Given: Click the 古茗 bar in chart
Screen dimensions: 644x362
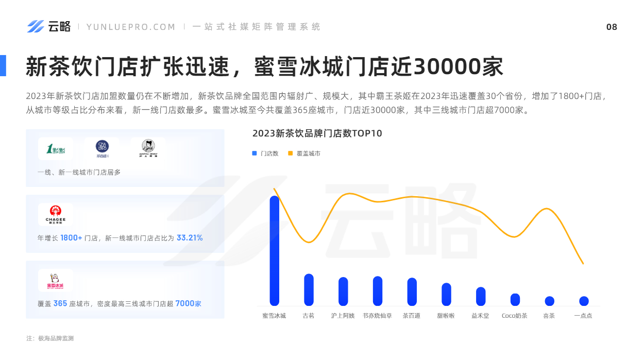Looking at the screenshot, I should pos(309,290).
